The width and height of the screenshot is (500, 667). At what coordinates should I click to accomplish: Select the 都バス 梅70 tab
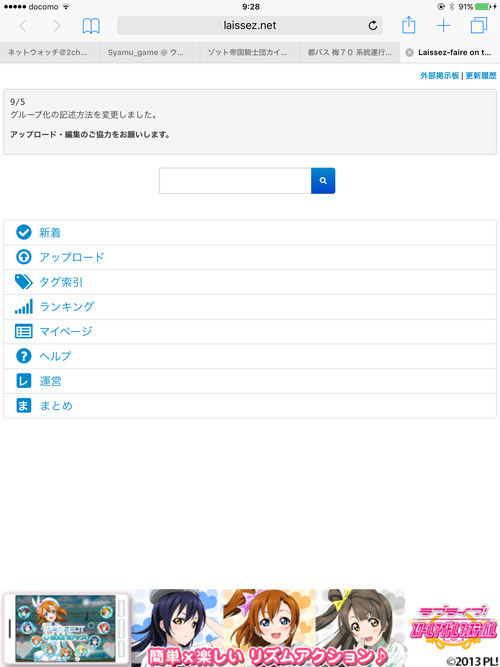pyautogui.click(x=350, y=53)
